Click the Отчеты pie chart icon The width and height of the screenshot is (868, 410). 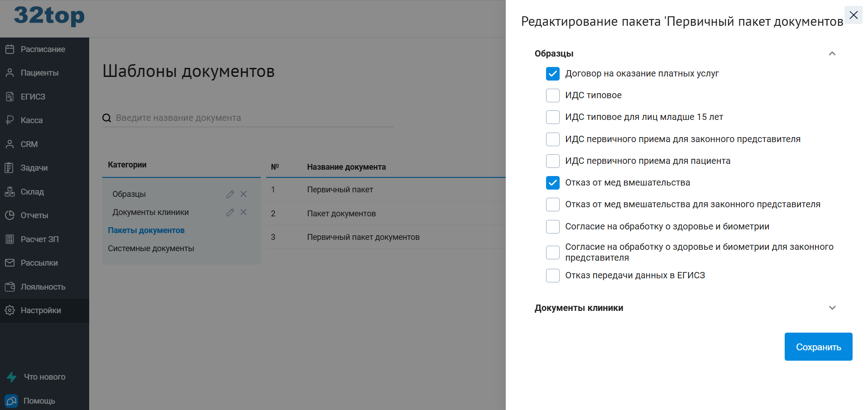click(10, 215)
